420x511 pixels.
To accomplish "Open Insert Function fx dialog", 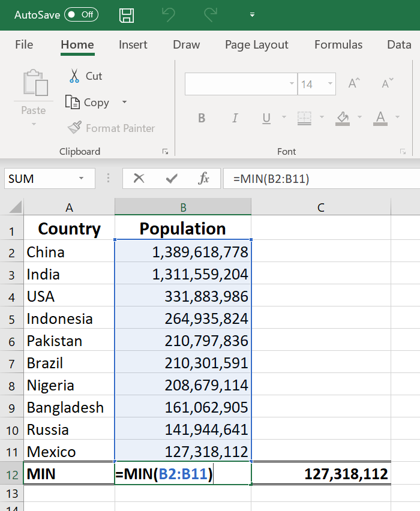I will click(x=204, y=178).
